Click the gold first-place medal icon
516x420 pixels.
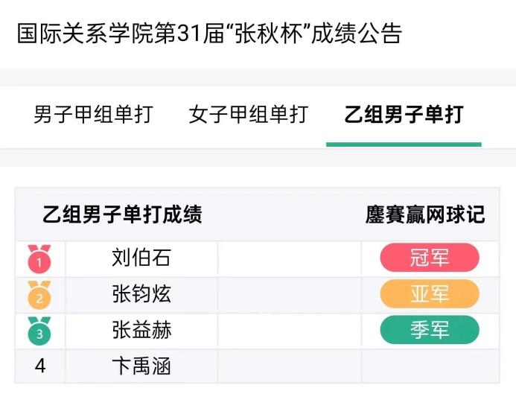coord(39,258)
